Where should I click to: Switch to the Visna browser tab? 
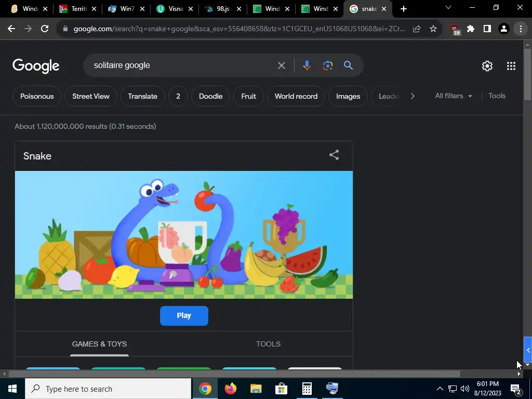click(175, 9)
